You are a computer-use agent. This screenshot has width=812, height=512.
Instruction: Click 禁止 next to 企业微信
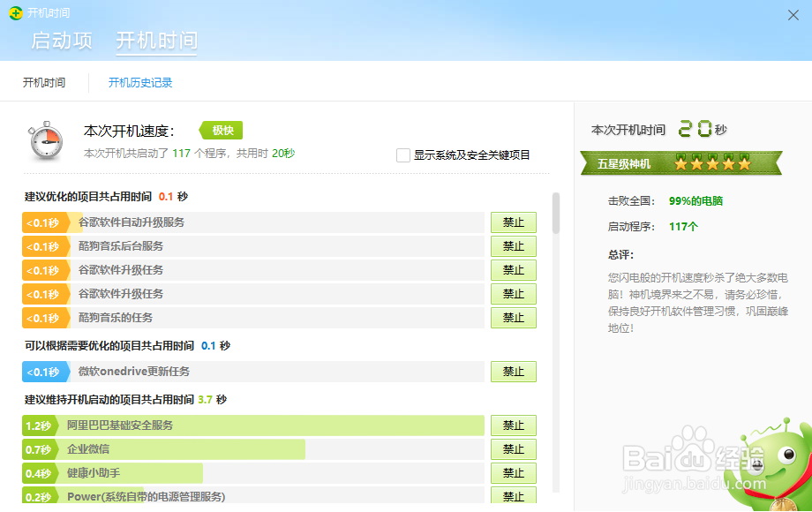tap(513, 449)
